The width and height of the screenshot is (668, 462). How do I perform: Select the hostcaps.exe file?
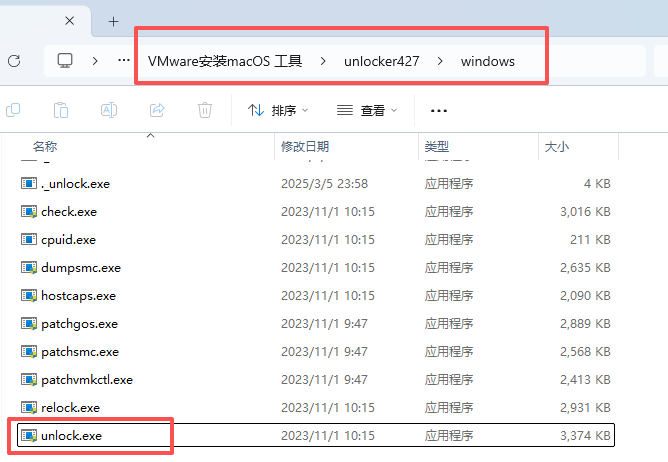point(78,296)
